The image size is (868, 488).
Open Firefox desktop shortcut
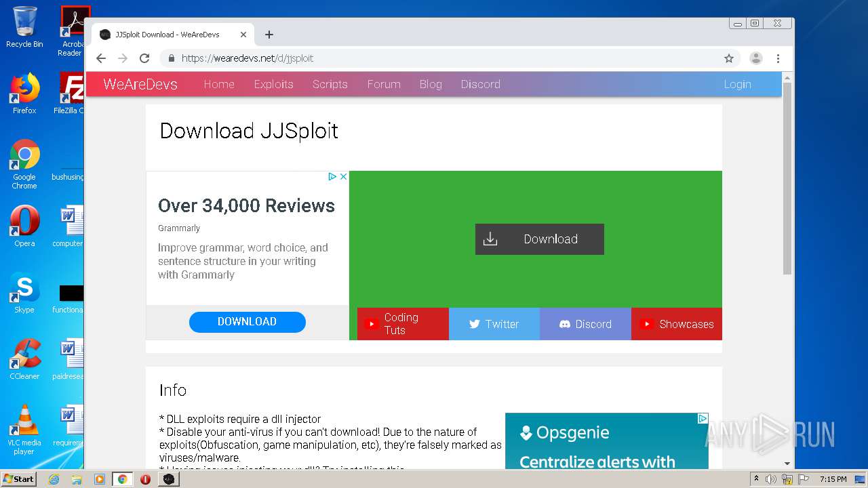(24, 94)
